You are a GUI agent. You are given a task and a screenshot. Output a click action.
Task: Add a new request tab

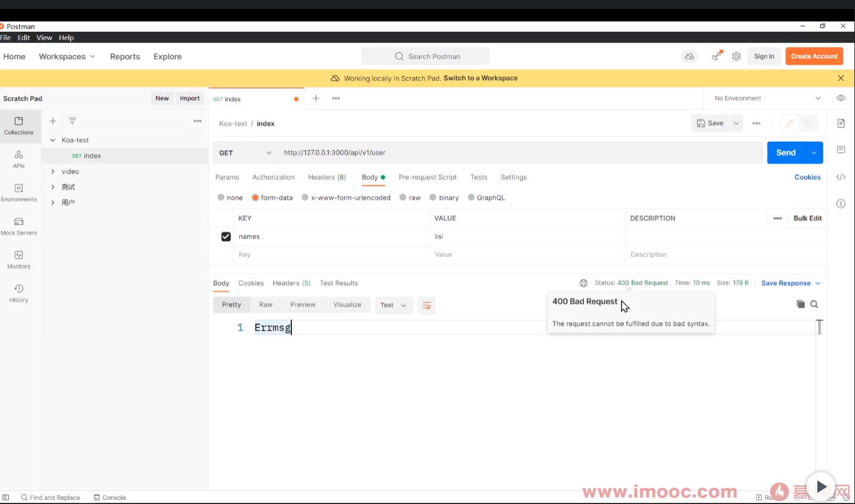click(316, 98)
